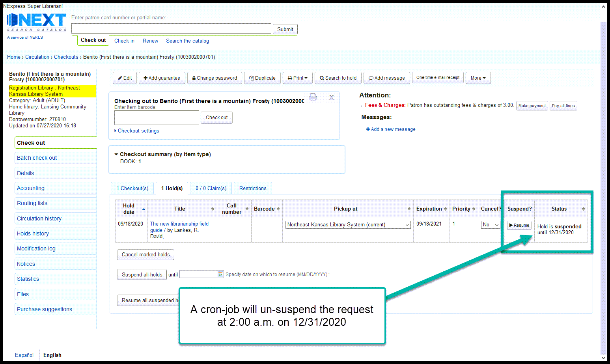This screenshot has width=610, height=364.
Task: Switch to Renew tab
Action: pyautogui.click(x=150, y=41)
